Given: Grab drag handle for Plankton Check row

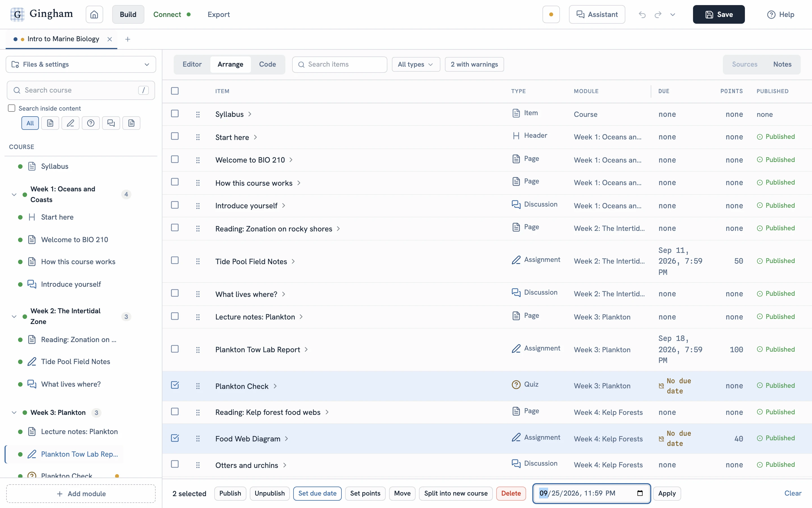Looking at the screenshot, I should point(198,386).
